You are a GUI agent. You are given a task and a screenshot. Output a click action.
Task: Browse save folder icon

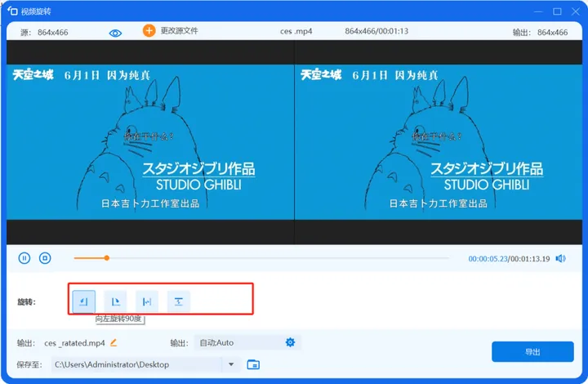coord(253,364)
